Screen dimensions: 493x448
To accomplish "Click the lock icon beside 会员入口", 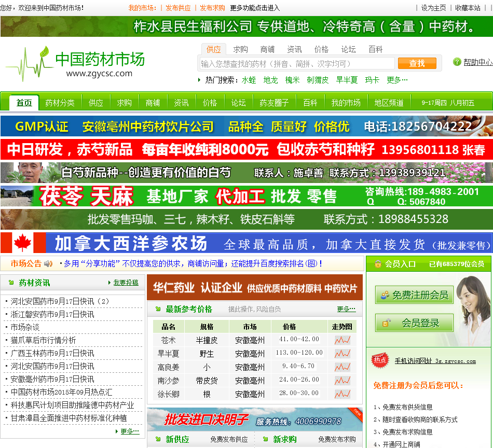I will [378, 264].
